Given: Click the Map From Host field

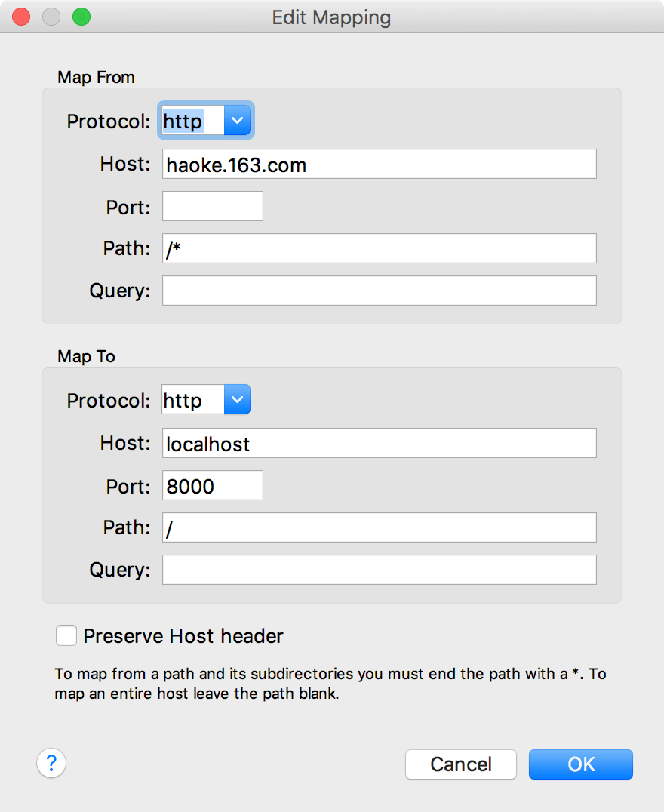Looking at the screenshot, I should [379, 165].
